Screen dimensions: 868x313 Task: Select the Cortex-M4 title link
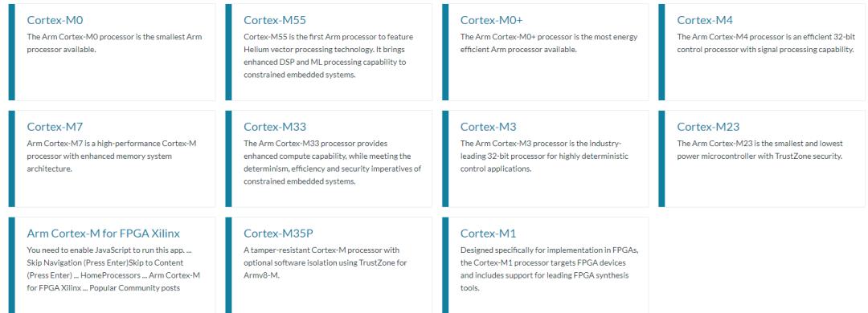click(705, 20)
